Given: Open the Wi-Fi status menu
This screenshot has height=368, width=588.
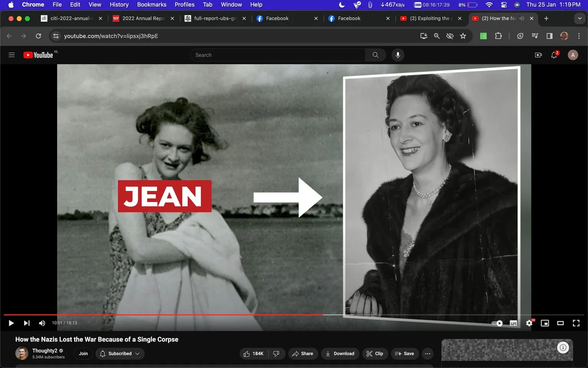Looking at the screenshot, I should 489,5.
